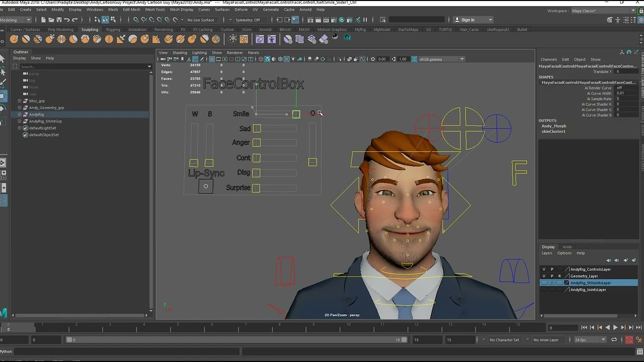
Task: Expand Andy_Geometry_grp in the Outliner
Action: (20, 108)
